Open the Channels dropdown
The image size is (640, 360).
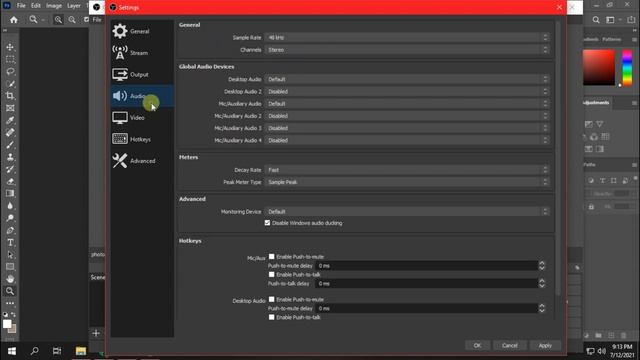point(407,50)
